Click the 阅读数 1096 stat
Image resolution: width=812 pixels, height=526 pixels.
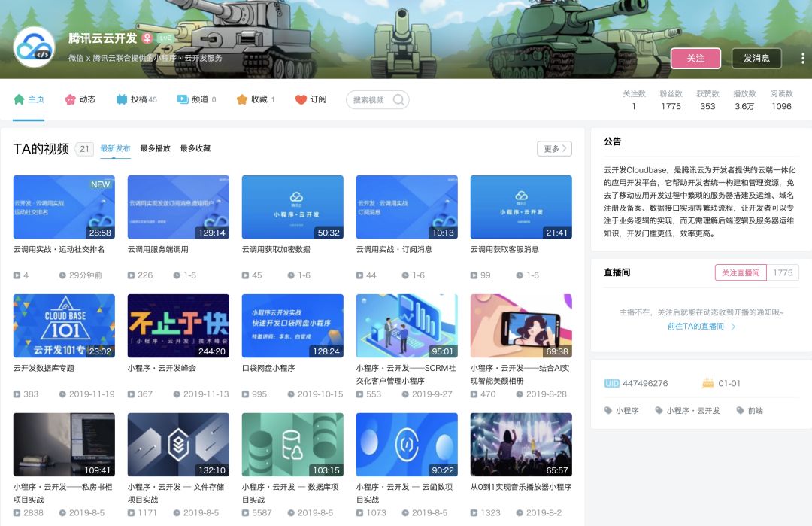click(x=781, y=100)
